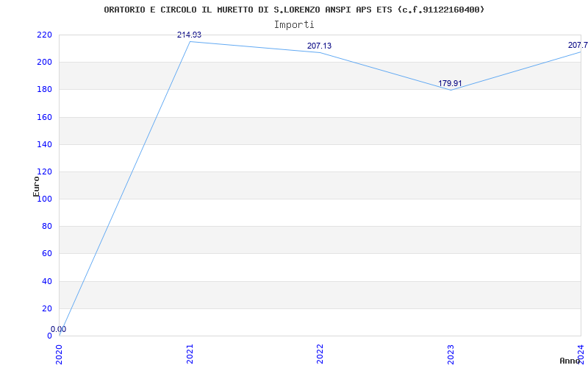This screenshot has height=368, width=588.
Task: Click the 2024 x-axis year label
Action: [x=581, y=354]
